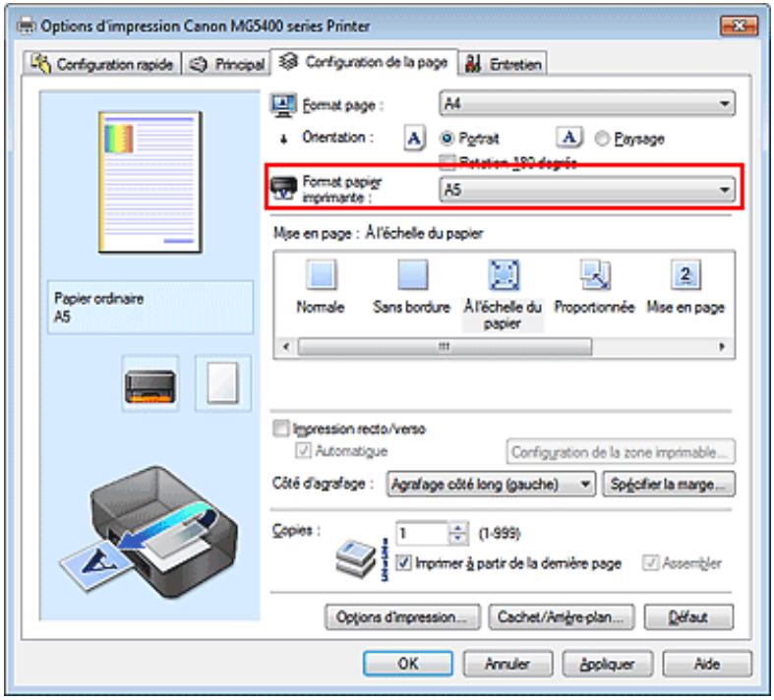Select the Paysage radio button

tap(602, 139)
